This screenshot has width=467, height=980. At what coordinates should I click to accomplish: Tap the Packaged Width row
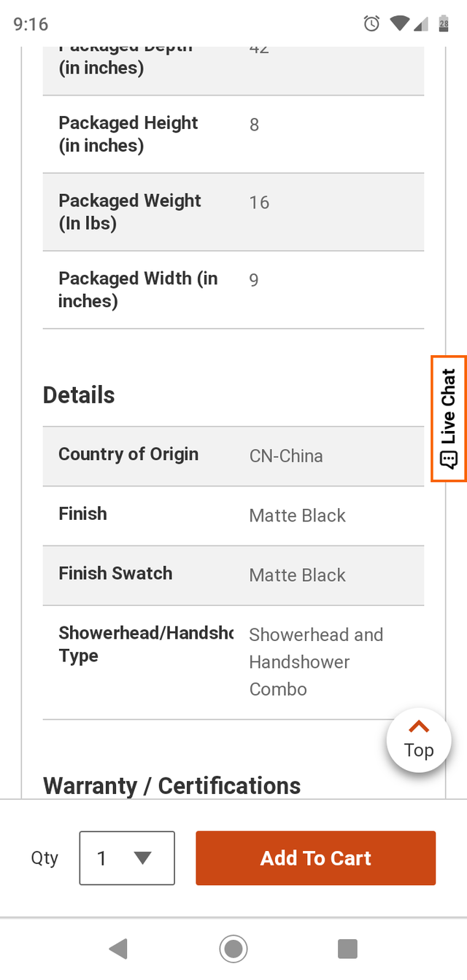pos(233,289)
